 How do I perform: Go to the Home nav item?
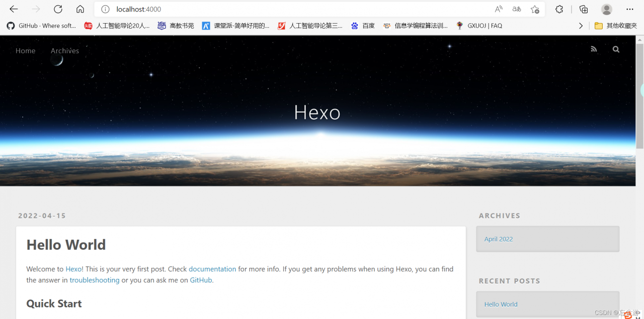(x=26, y=51)
